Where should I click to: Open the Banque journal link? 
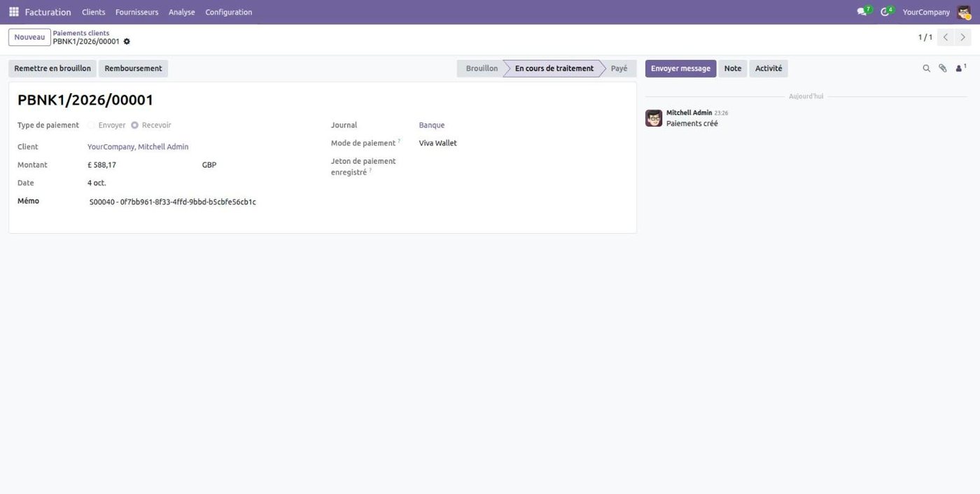tap(432, 125)
